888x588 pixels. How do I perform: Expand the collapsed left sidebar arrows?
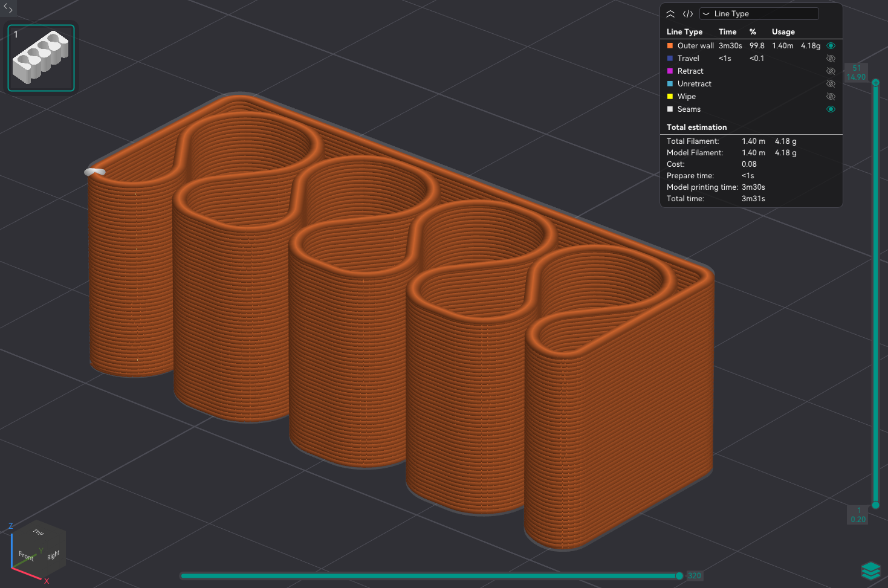8,8
